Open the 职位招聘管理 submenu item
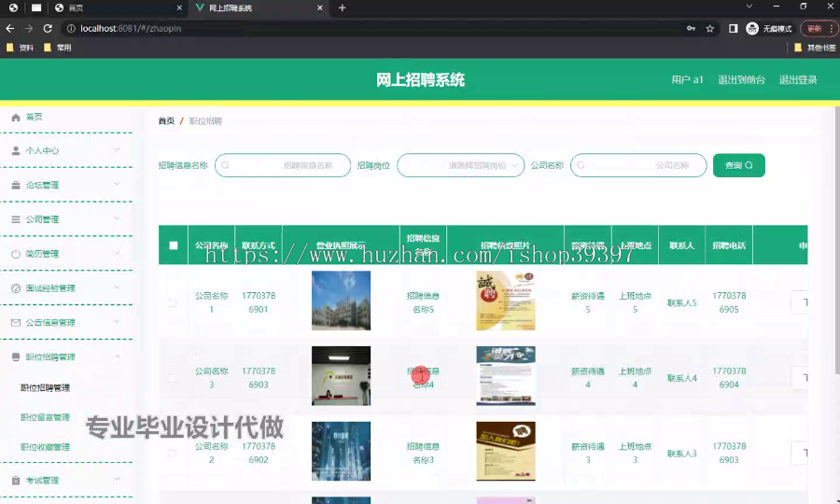 [x=45, y=387]
